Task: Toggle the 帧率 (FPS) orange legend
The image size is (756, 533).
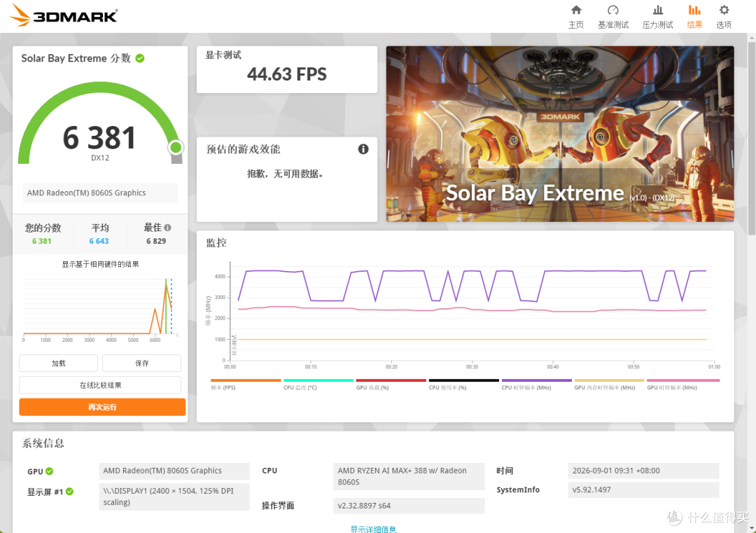Action: [246, 385]
